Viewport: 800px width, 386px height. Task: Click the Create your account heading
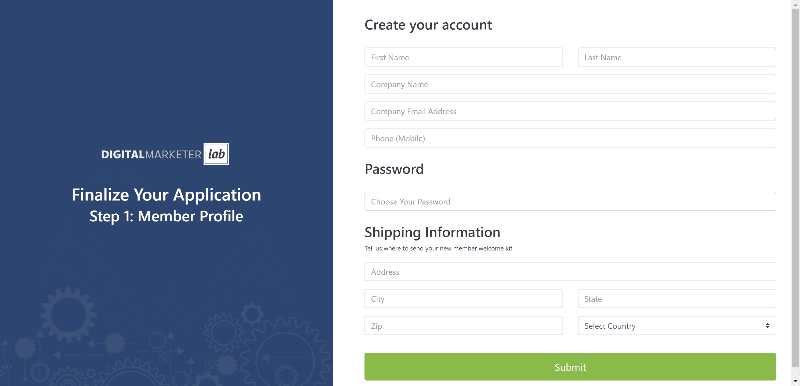(428, 25)
